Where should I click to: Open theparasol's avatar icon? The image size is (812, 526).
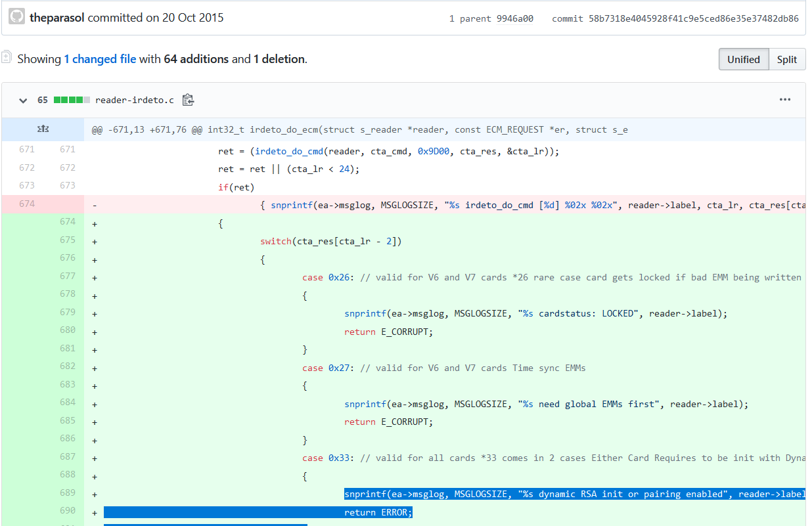coord(17,17)
